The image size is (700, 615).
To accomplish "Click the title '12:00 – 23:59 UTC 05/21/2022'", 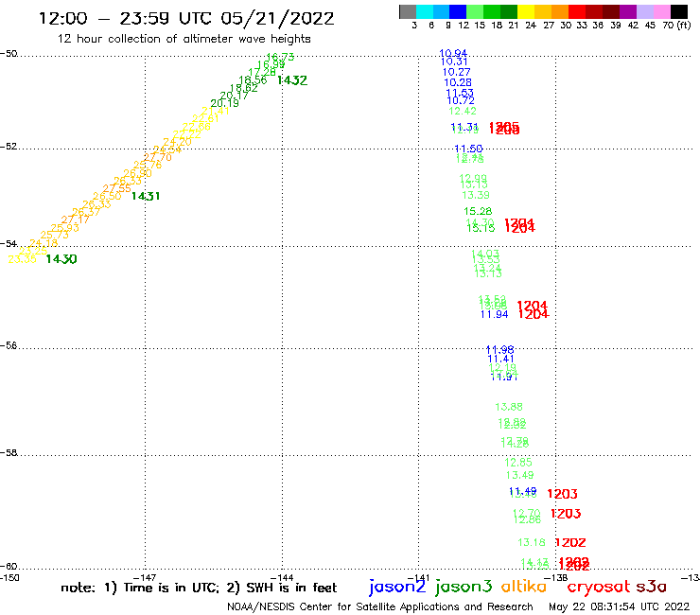I will click(186, 18).
